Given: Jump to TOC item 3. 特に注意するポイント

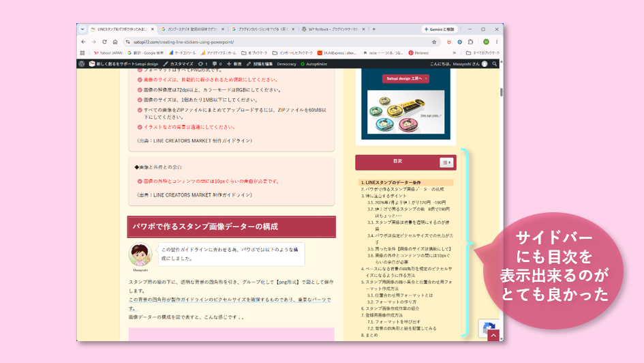Looking at the screenshot, I should tap(384, 196).
